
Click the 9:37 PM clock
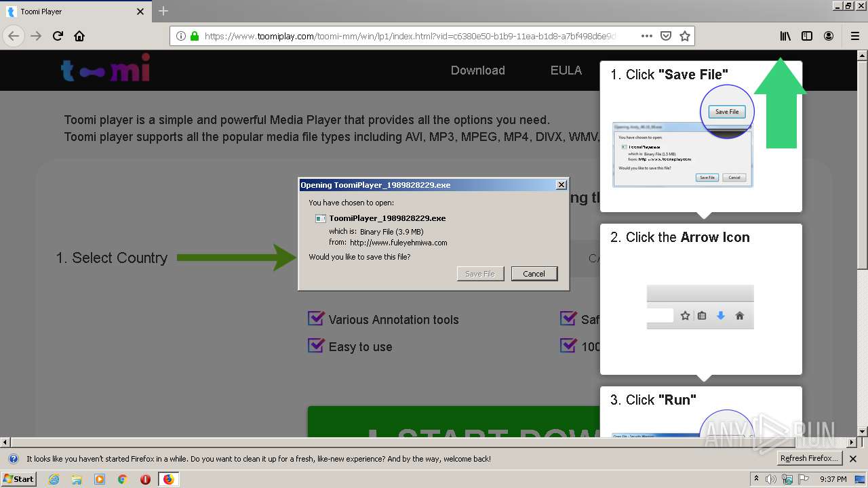coord(833,479)
